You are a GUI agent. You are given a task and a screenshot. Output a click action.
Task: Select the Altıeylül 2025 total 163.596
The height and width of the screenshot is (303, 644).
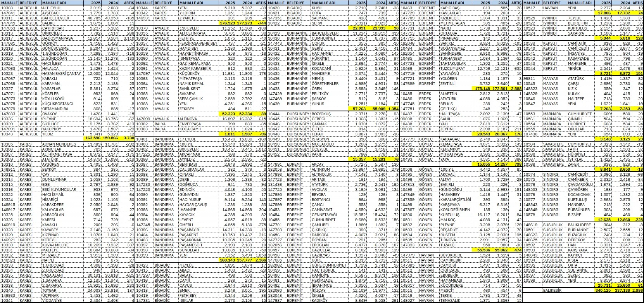(92, 138)
